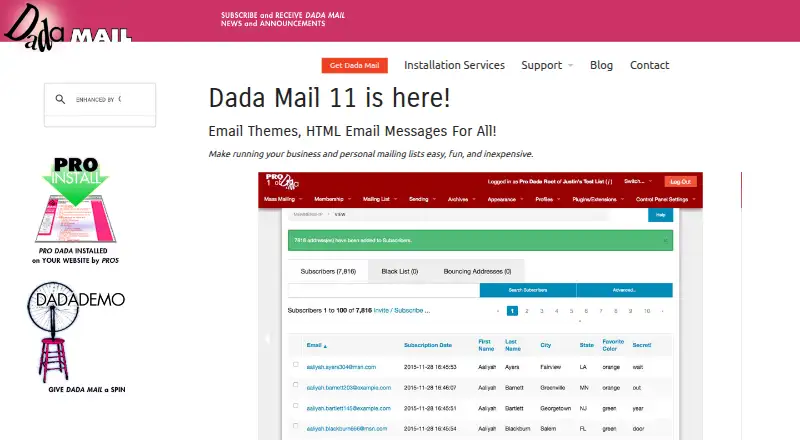Image resolution: width=800 pixels, height=440 pixels.
Task: Click the Dada Mail logo
Action: click(x=67, y=27)
